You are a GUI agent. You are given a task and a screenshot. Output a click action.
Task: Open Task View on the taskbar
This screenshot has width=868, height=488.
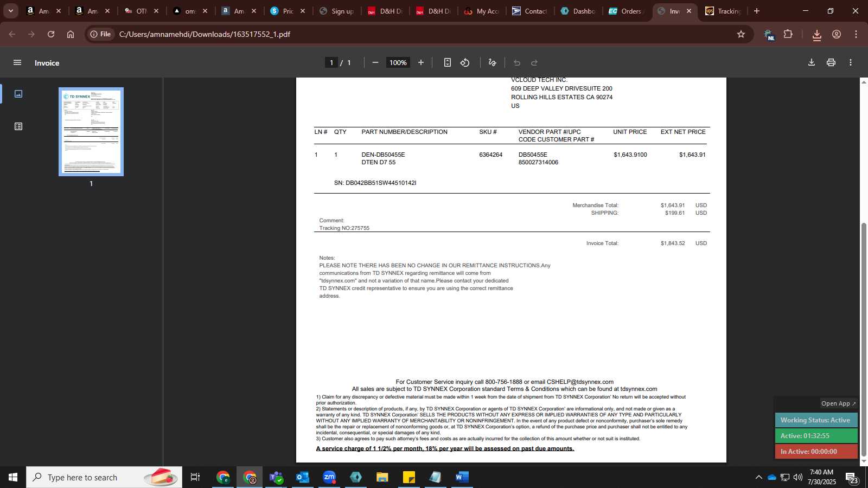pos(195,477)
